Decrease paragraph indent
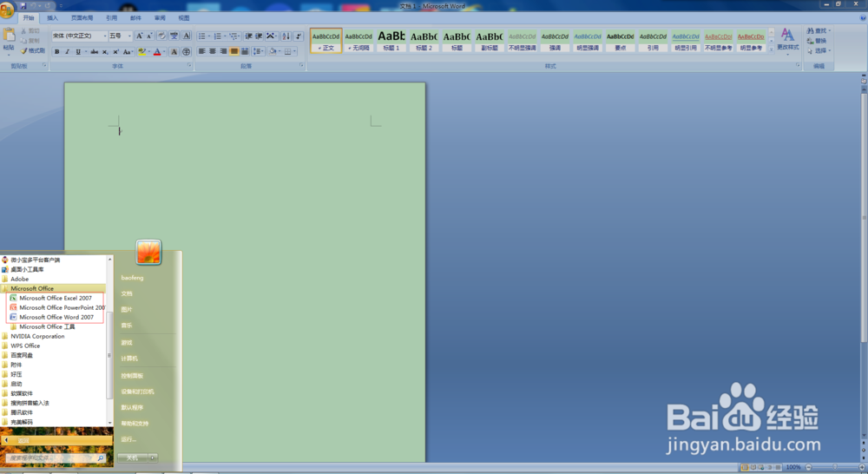Screen dimensions: 868x474 point(248,36)
